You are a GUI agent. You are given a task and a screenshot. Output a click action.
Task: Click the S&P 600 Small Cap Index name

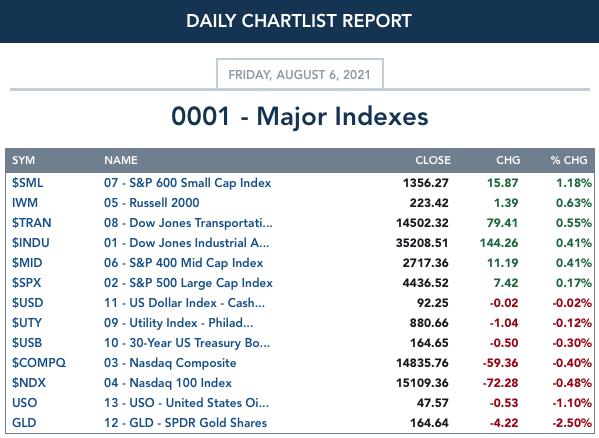tap(188, 183)
